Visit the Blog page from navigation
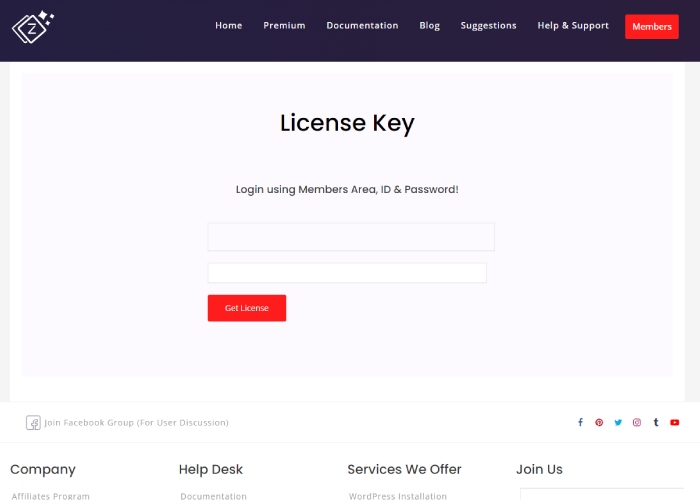The height and width of the screenshot is (500, 700). tap(429, 26)
